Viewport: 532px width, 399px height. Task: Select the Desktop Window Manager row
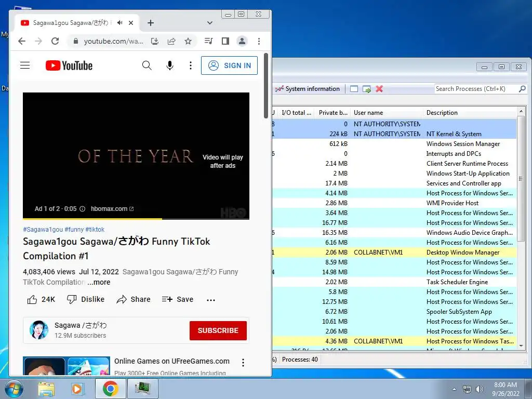click(x=394, y=252)
